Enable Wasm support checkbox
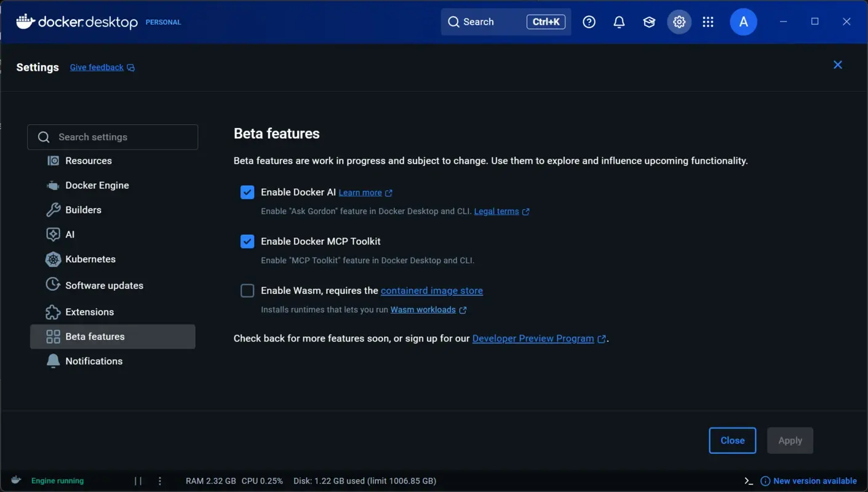The height and width of the screenshot is (492, 868). [247, 290]
